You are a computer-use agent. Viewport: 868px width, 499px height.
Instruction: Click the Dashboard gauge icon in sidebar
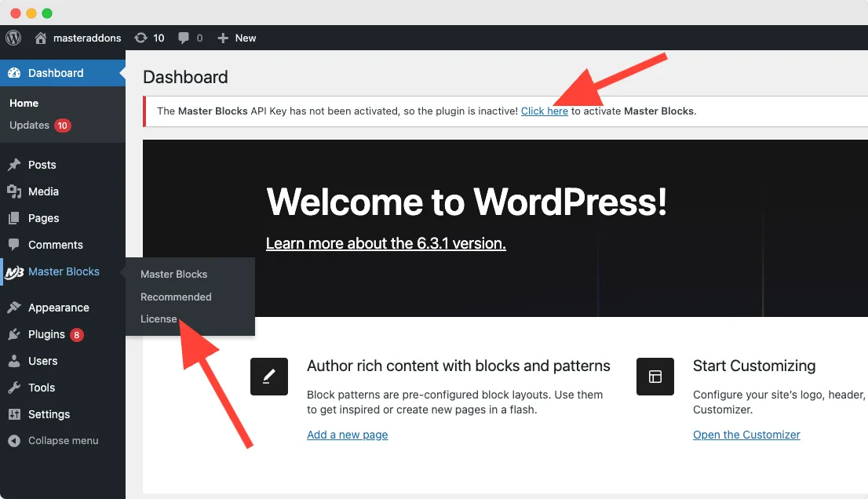[14, 73]
